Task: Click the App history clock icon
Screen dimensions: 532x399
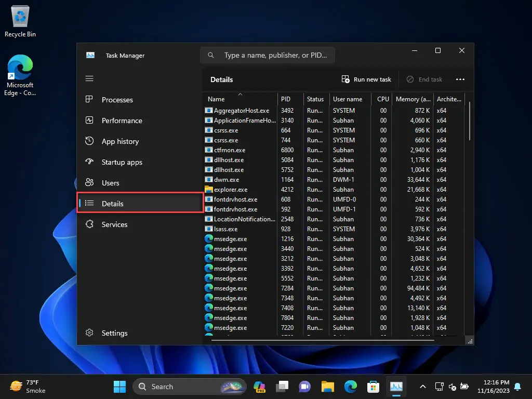Action: tap(89, 141)
